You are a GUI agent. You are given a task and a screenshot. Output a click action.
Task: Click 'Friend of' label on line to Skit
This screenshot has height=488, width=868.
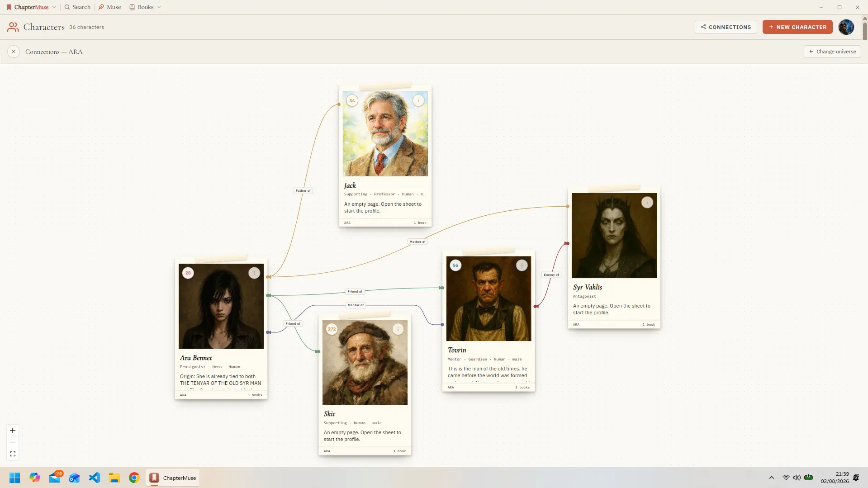[x=293, y=324]
